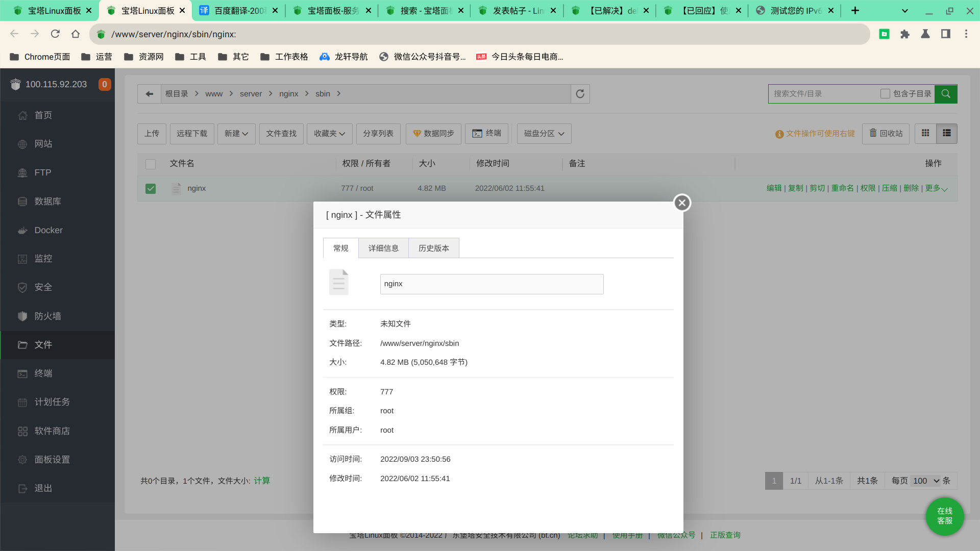This screenshot has height=551, width=980.
Task: Click the 计算 file size link
Action: [x=262, y=481]
